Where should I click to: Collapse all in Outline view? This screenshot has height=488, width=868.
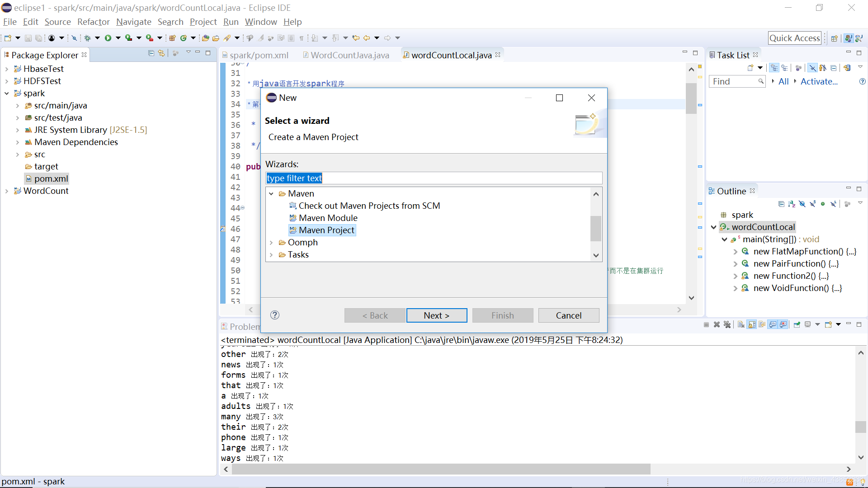point(781,204)
